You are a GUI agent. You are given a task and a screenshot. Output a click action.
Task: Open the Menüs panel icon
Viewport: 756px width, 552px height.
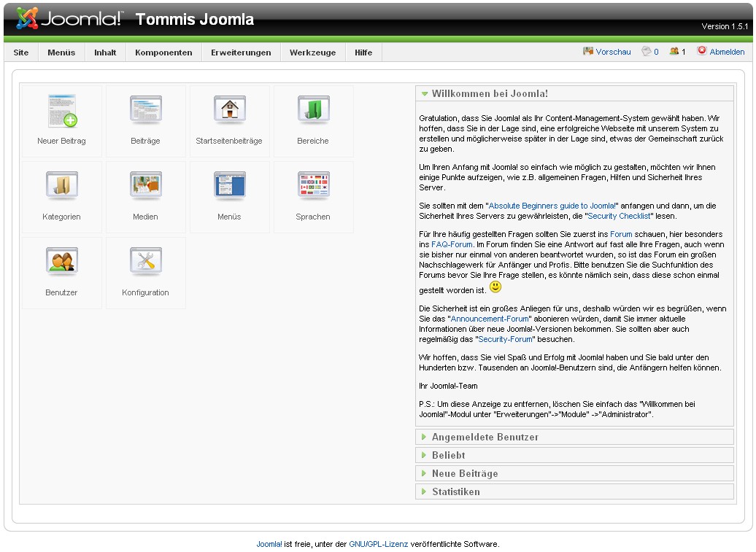click(x=229, y=187)
